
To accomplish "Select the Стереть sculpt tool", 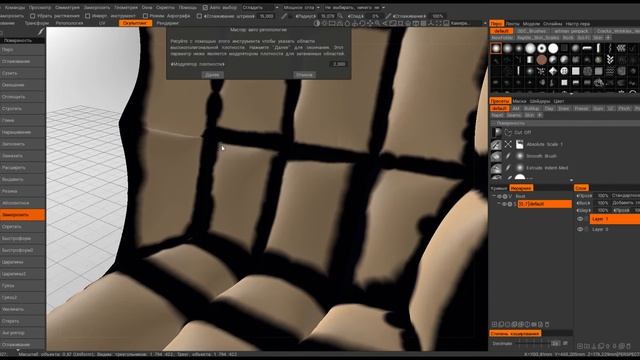I will click(22, 321).
